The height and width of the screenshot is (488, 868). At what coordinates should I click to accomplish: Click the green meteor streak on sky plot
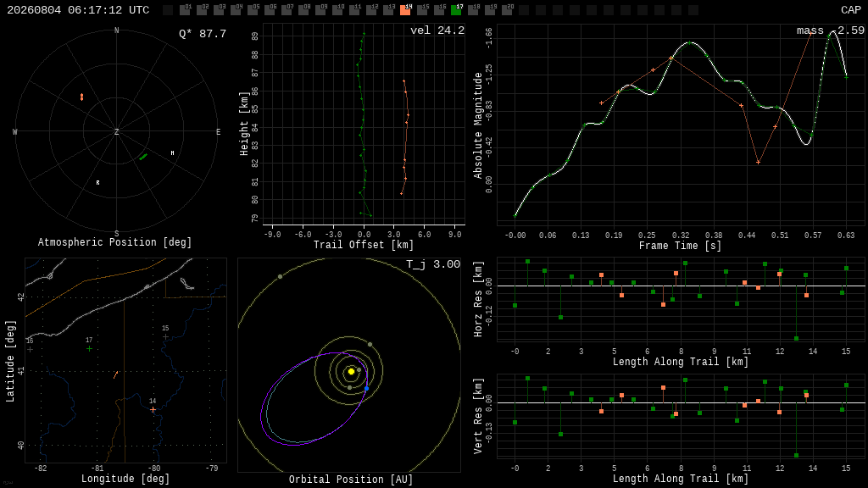click(142, 157)
